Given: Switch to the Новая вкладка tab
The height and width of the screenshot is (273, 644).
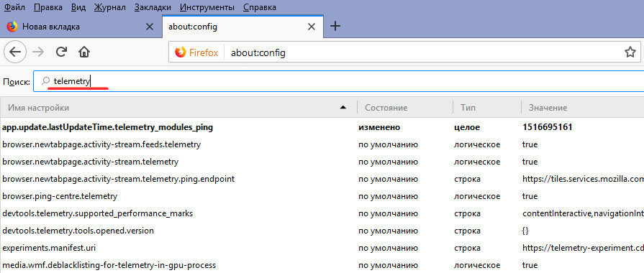Looking at the screenshot, I should 81,27.
